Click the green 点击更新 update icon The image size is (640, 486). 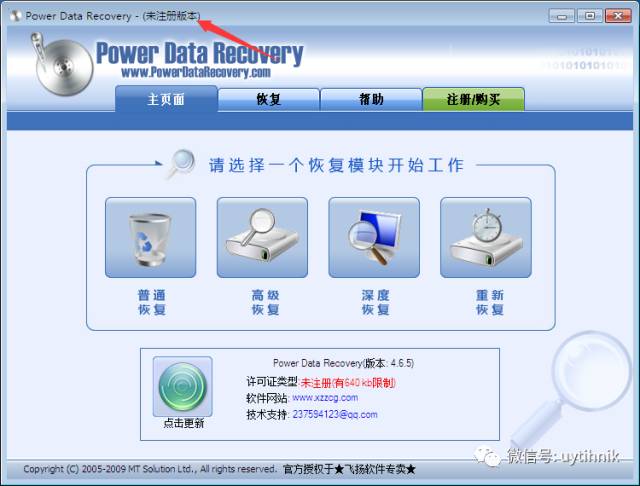pyautogui.click(x=183, y=386)
